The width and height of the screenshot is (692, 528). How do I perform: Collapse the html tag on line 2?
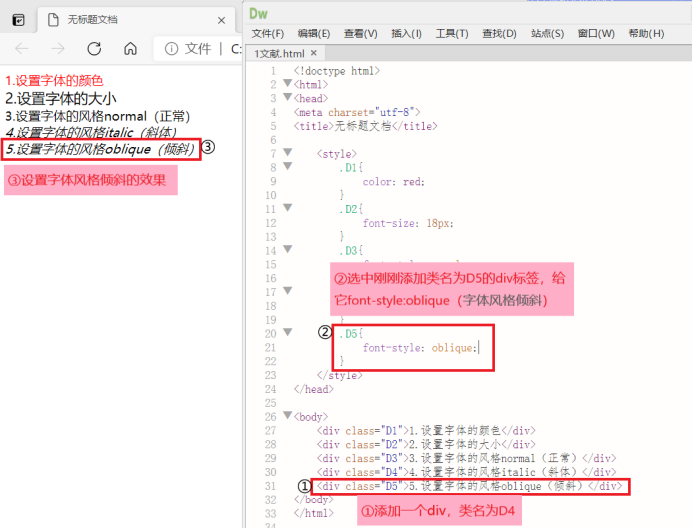(x=288, y=83)
